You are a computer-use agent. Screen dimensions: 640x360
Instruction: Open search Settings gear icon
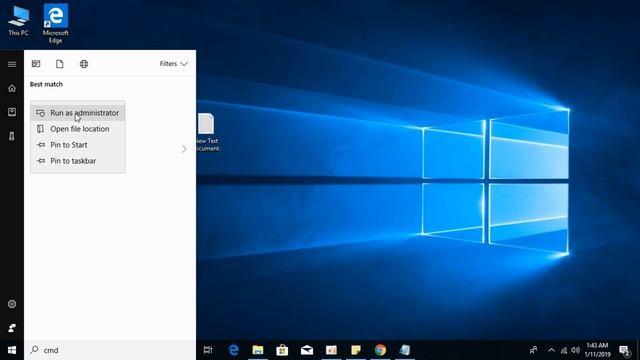click(12, 304)
